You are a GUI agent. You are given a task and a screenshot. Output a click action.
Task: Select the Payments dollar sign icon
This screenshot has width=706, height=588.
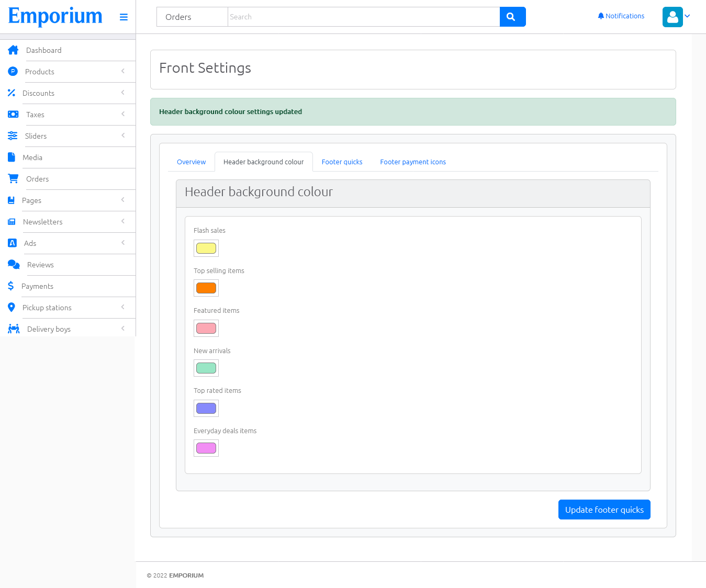click(x=11, y=286)
